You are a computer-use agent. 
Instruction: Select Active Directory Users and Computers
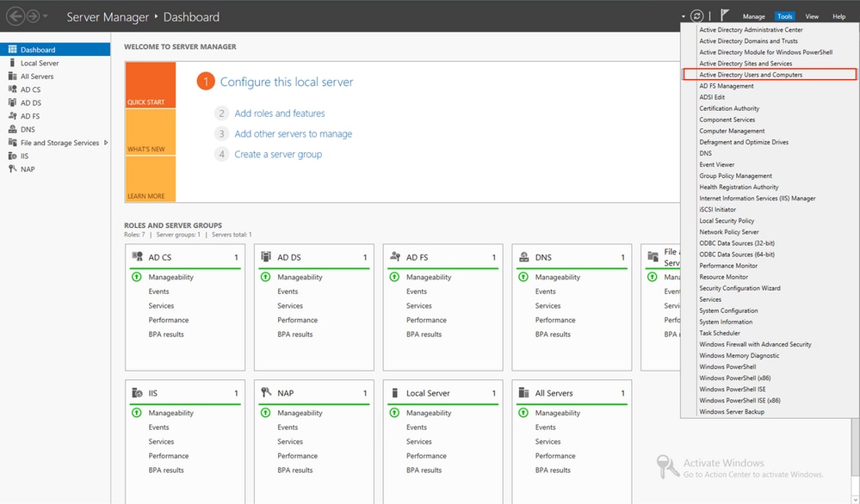(769, 75)
